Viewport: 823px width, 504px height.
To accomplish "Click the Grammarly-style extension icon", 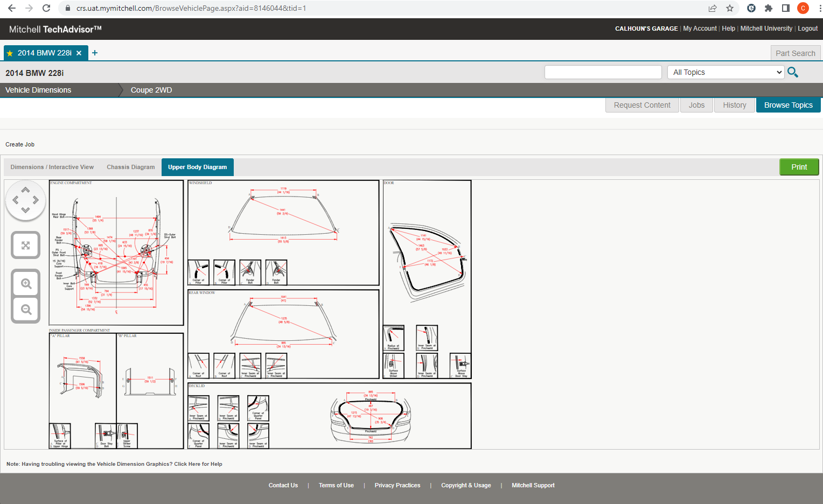I will point(751,8).
